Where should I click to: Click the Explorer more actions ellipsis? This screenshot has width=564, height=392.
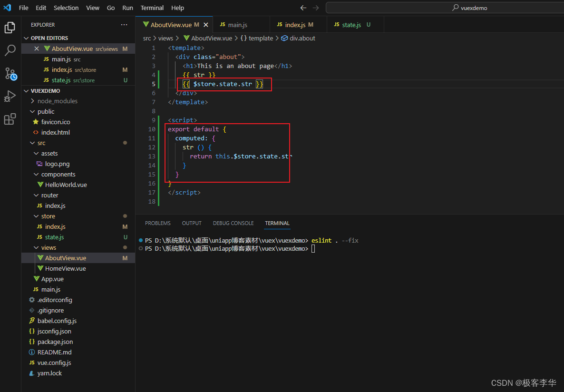pyautogui.click(x=124, y=25)
